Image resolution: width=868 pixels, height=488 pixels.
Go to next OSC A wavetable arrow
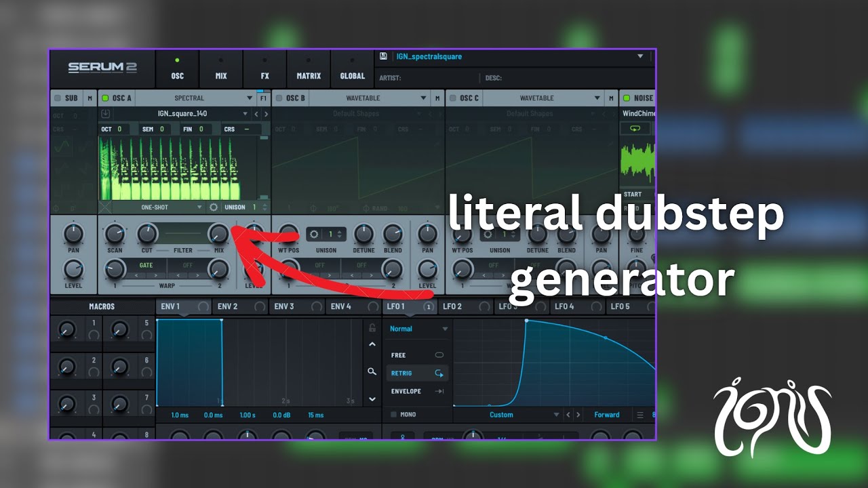click(x=266, y=114)
